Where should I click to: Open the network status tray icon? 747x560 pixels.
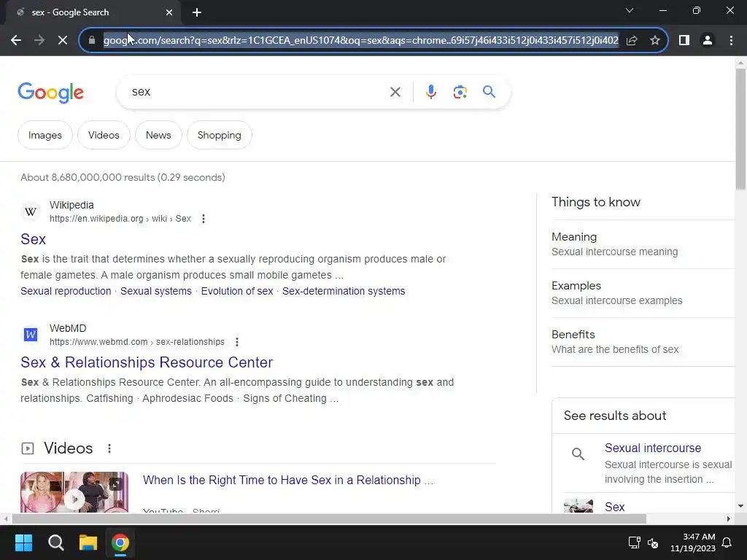[x=634, y=542]
